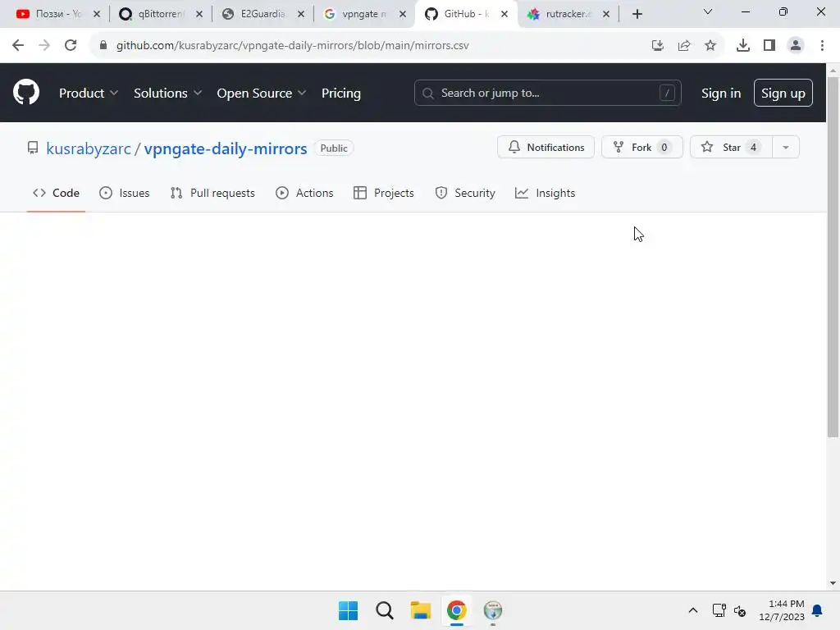Toggle the Chrome side panel icon

click(x=769, y=45)
